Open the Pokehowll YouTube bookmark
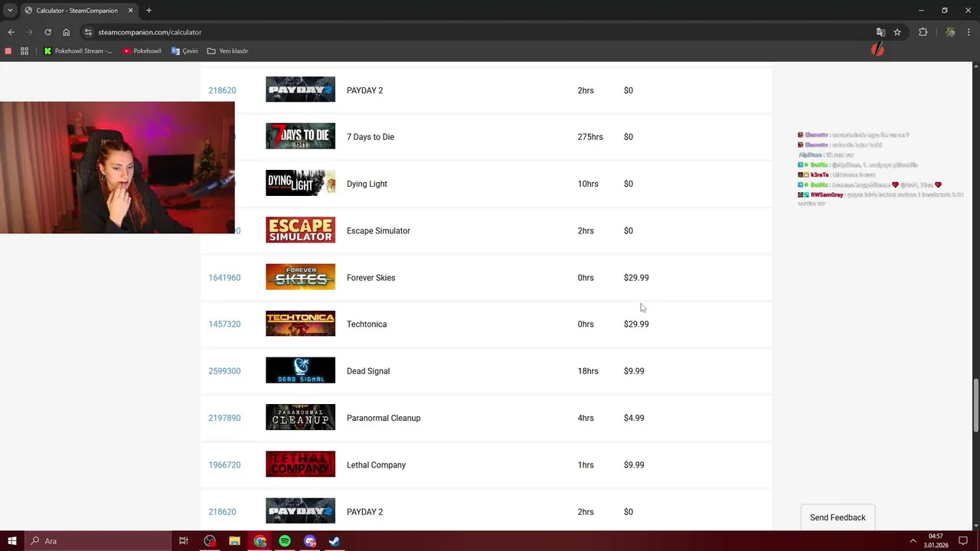Screen dimensions: 980x551 [142, 51]
